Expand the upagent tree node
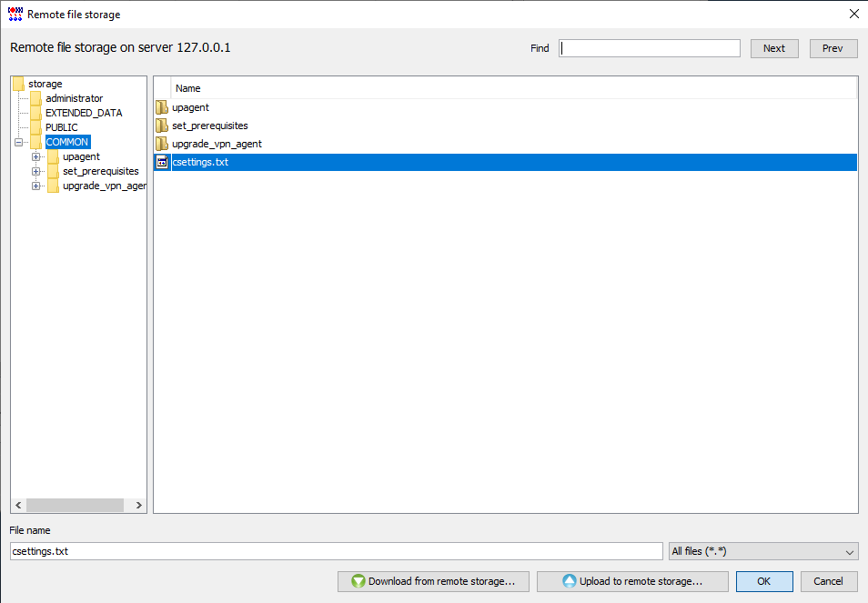 point(36,156)
